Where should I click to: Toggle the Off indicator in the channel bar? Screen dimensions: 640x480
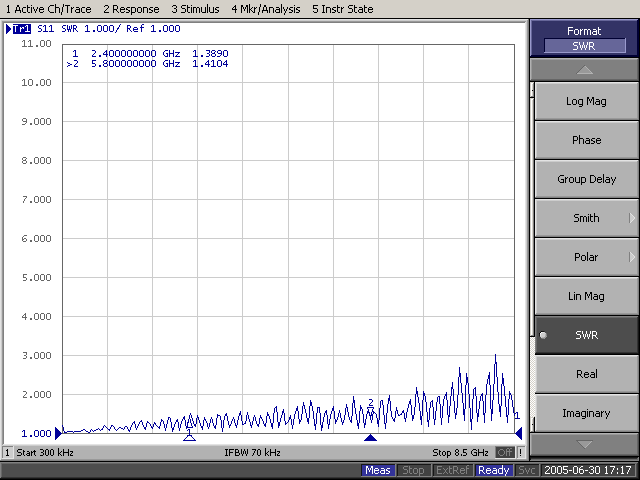tap(504, 452)
